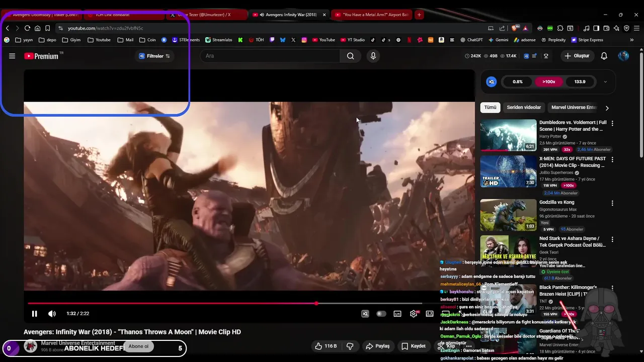The width and height of the screenshot is (644, 362).
Task: Toggle the autoplay switch in the player
Action: [x=381, y=314]
